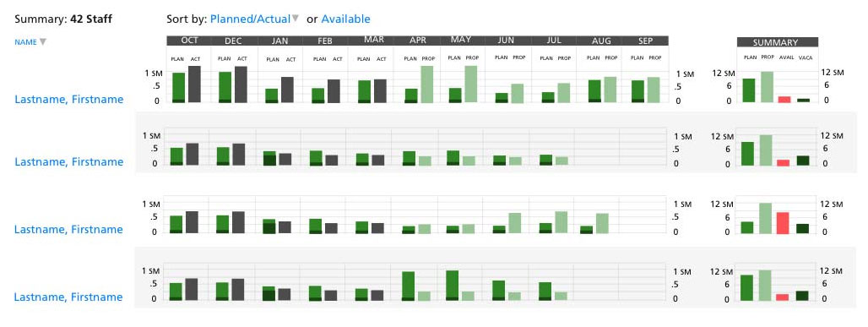This screenshot has height=327, width=868.
Task: Click first row's MAY light proposed bar
Action: (x=470, y=84)
